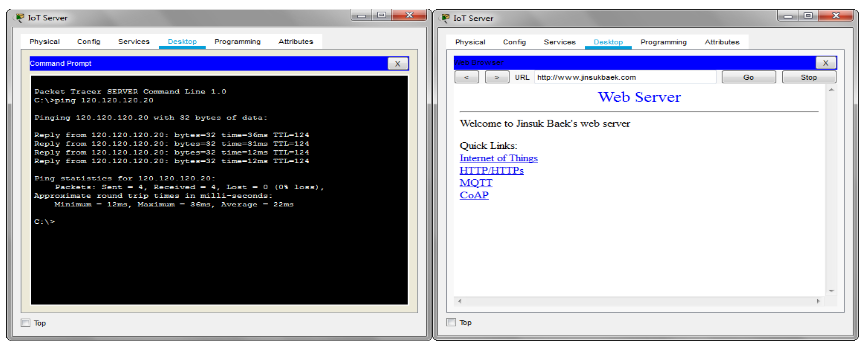Open Config tab in left window

89,42
